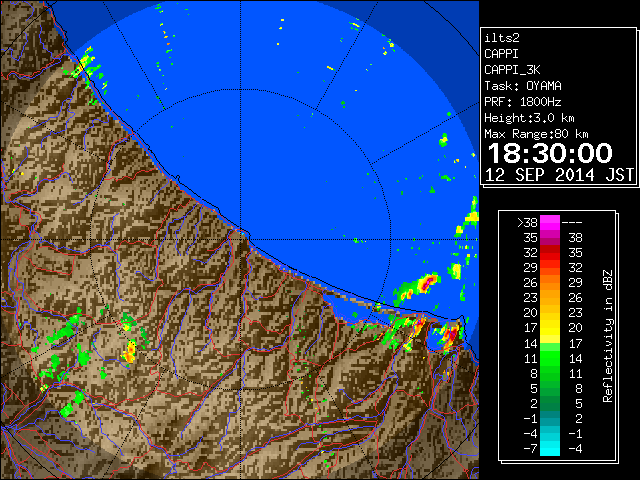Click the 'Reflectivity in dBZ' legend title

608,336
